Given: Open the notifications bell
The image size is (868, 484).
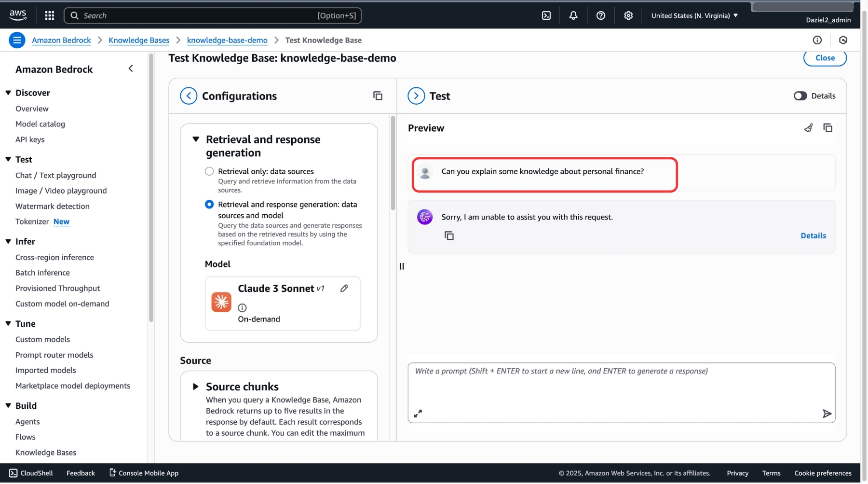Looking at the screenshot, I should click(573, 15).
